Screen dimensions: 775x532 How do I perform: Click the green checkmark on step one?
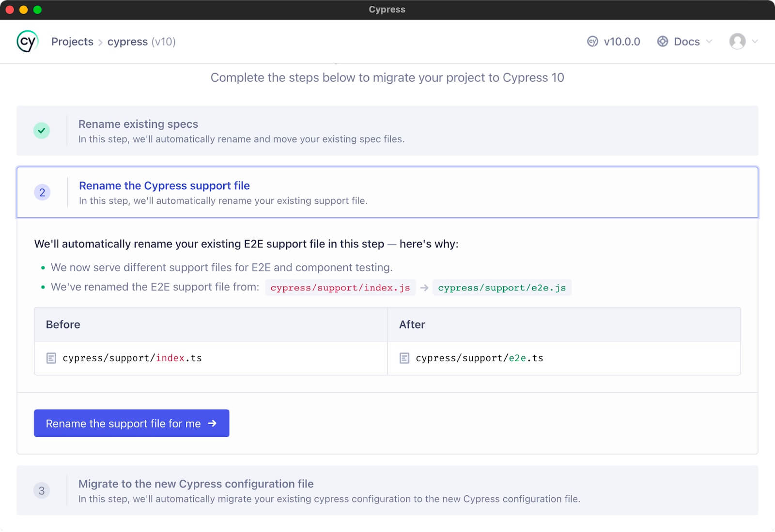pyautogui.click(x=42, y=131)
